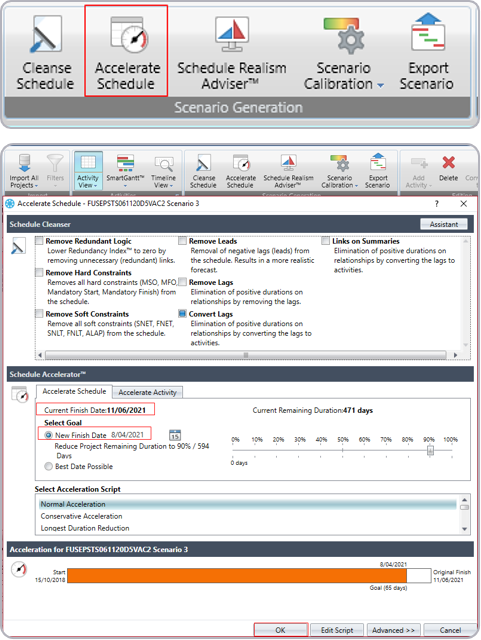This screenshot has width=481, height=640.
Task: Click the OK button
Action: 281,630
